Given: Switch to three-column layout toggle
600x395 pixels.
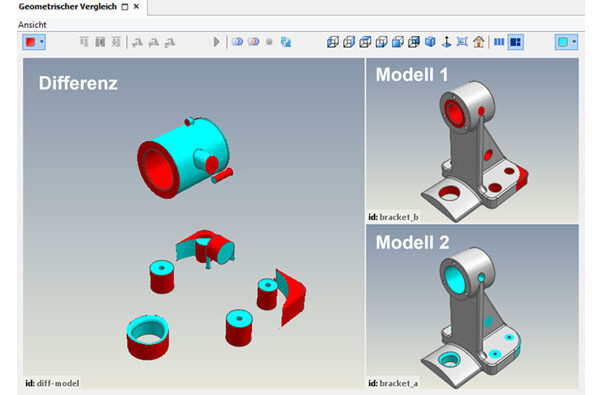Looking at the screenshot, I should 499,42.
